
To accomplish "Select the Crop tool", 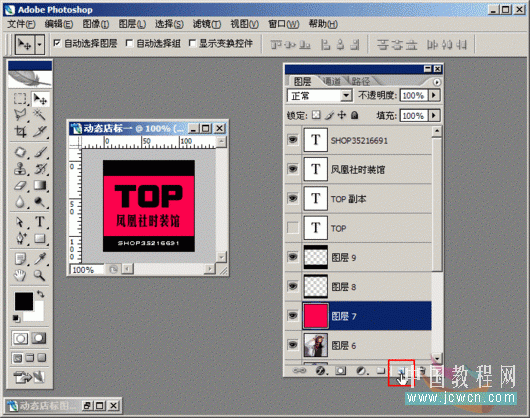I will point(20,131).
